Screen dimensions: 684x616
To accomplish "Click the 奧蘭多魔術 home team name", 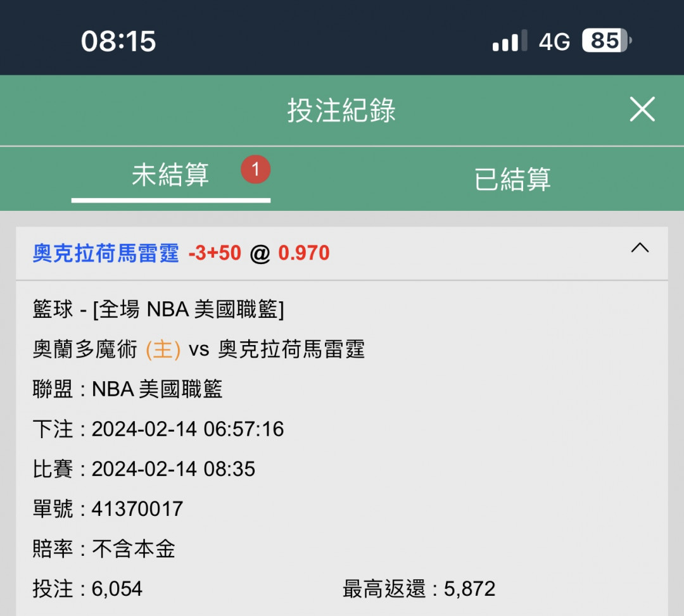I will [x=85, y=349].
